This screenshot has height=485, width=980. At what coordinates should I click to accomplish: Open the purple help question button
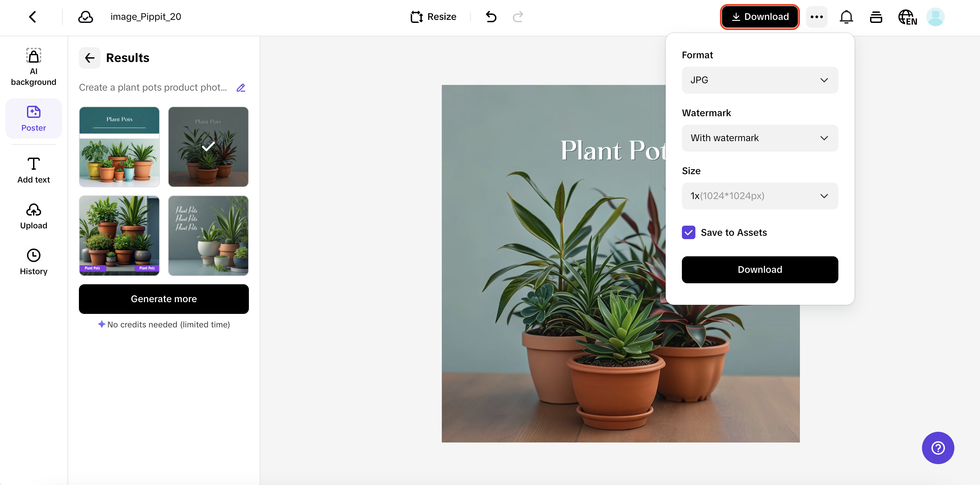pos(938,447)
